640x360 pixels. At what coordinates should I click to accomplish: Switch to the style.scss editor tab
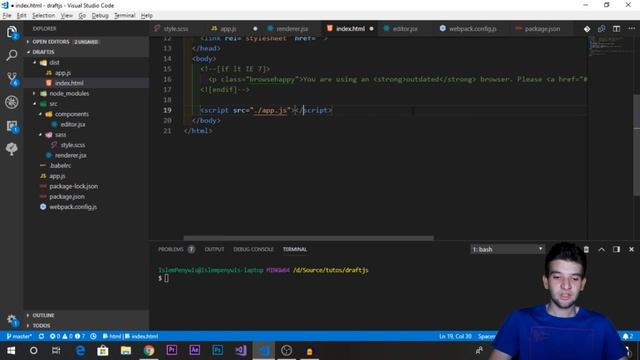click(x=176, y=29)
